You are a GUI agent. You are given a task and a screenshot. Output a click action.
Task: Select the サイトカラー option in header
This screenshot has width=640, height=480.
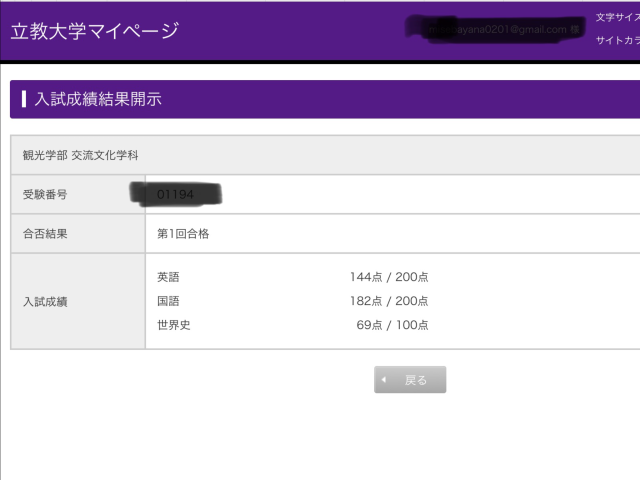(x=617, y=42)
